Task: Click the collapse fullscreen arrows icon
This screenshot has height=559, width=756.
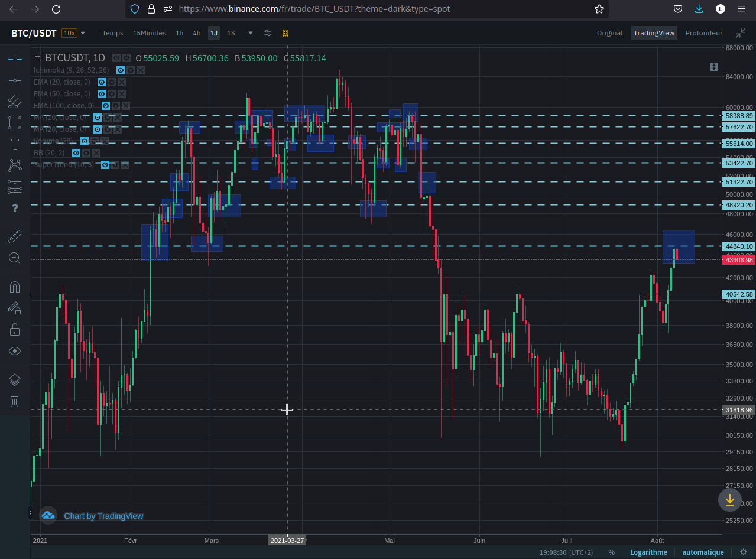Action: coord(741,33)
